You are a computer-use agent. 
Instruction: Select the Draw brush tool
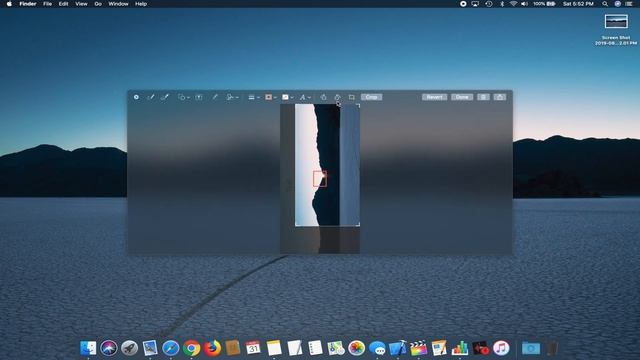point(165,97)
